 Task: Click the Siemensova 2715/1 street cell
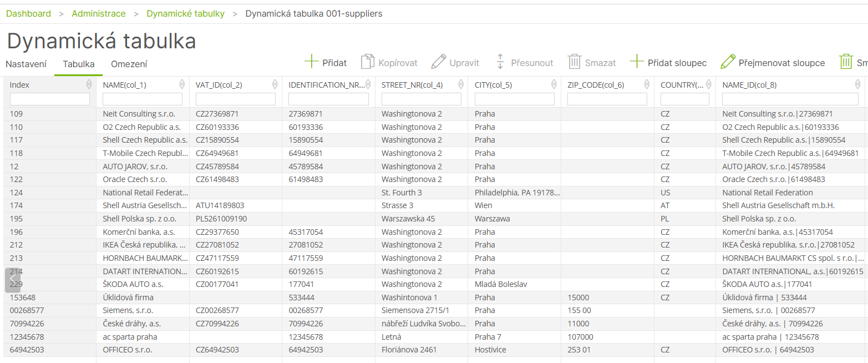422,310
